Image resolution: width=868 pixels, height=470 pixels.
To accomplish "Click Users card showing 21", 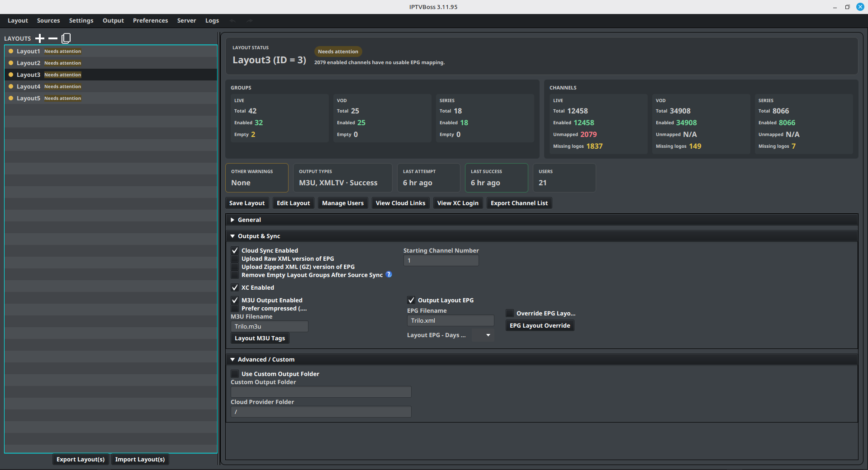I will (x=564, y=178).
